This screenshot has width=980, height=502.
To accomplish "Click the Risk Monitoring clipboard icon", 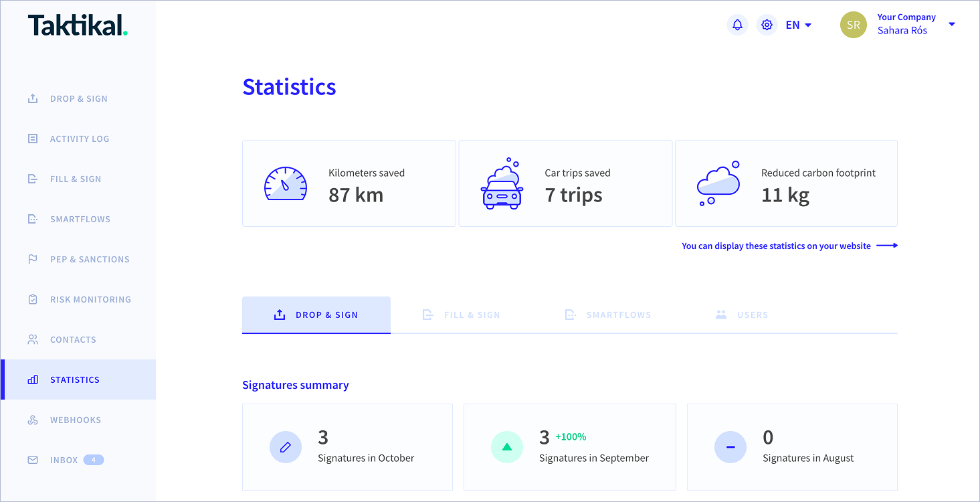I will pyautogui.click(x=33, y=299).
